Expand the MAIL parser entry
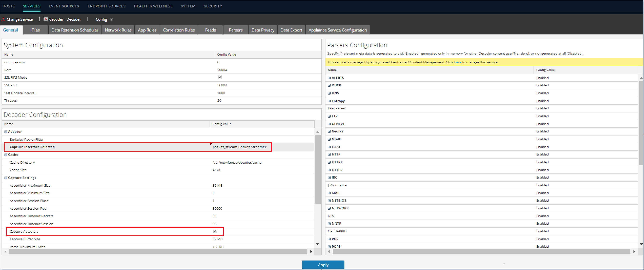The width and height of the screenshot is (644, 270). (x=329, y=193)
